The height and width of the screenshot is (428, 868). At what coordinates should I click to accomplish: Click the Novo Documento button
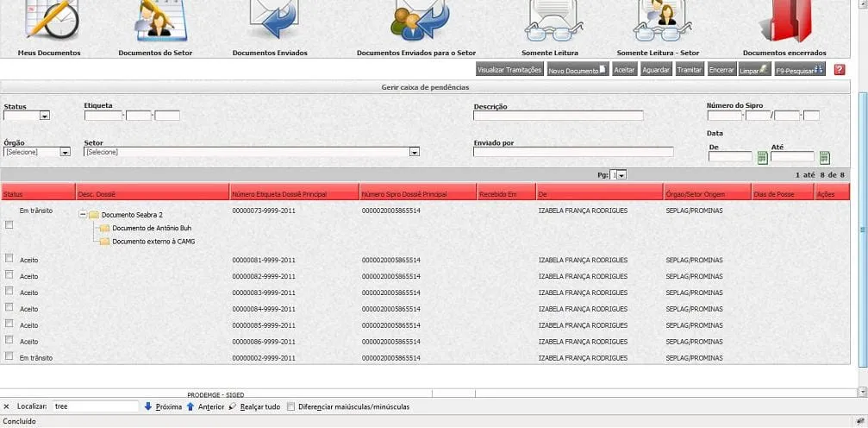tap(578, 70)
